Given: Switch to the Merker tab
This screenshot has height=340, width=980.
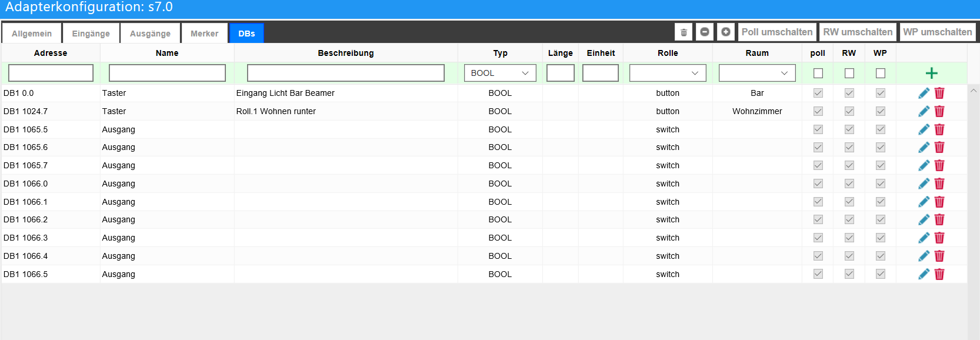Looking at the screenshot, I should coord(205,34).
